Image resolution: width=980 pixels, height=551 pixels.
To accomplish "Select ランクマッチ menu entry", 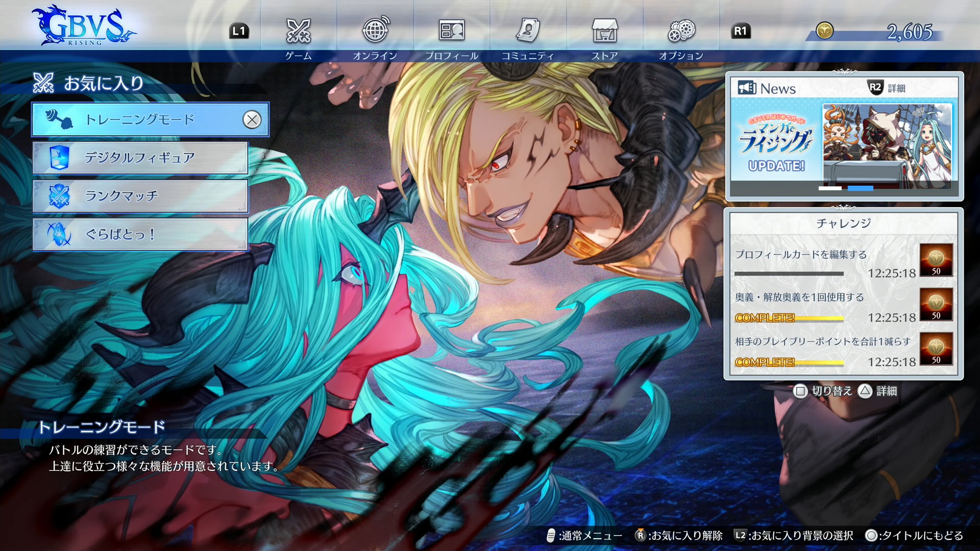I will pyautogui.click(x=140, y=196).
